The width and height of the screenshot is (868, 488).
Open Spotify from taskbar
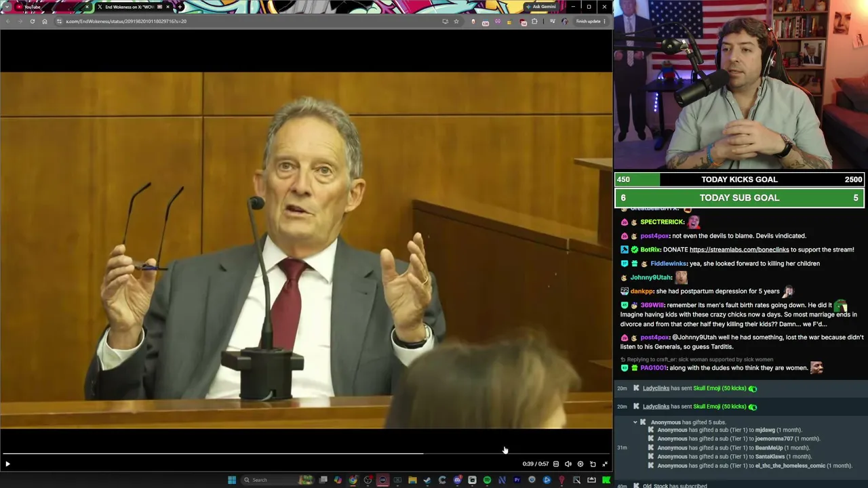tap(487, 480)
